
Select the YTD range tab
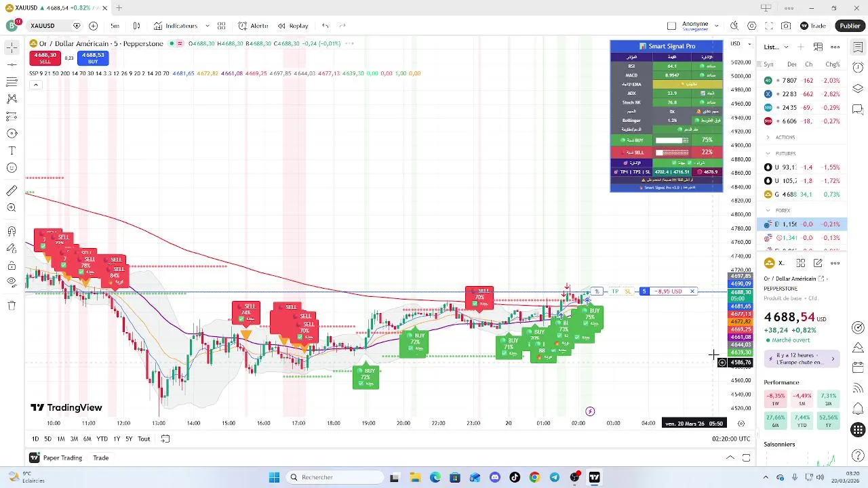(x=102, y=439)
